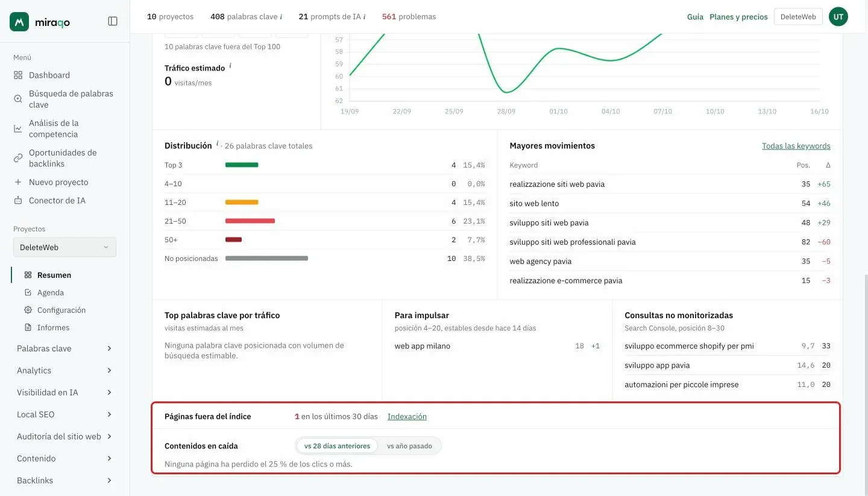The height and width of the screenshot is (496, 868).
Task: Click the Oportunidades de backlinks link icon
Action: point(18,158)
